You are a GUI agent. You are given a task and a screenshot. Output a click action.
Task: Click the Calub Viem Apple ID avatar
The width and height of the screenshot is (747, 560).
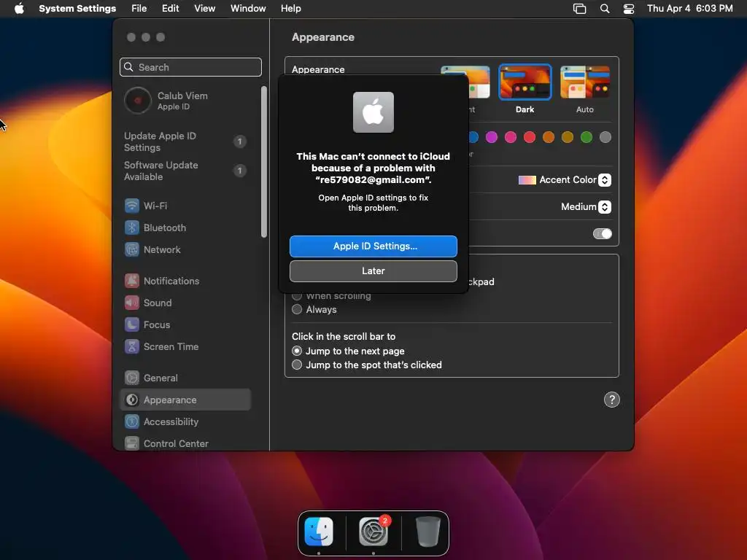[x=138, y=101]
